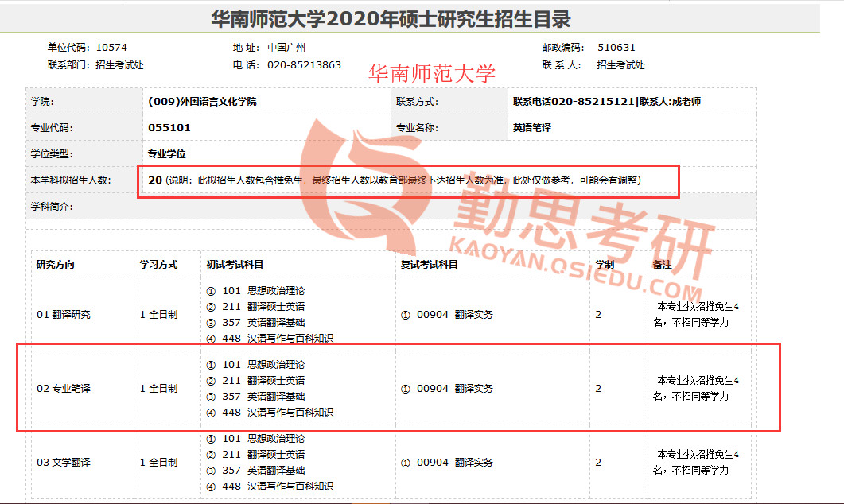This screenshot has width=844, height=504.
Task: Click the enrollment number 20 note
Action: [x=395, y=180]
